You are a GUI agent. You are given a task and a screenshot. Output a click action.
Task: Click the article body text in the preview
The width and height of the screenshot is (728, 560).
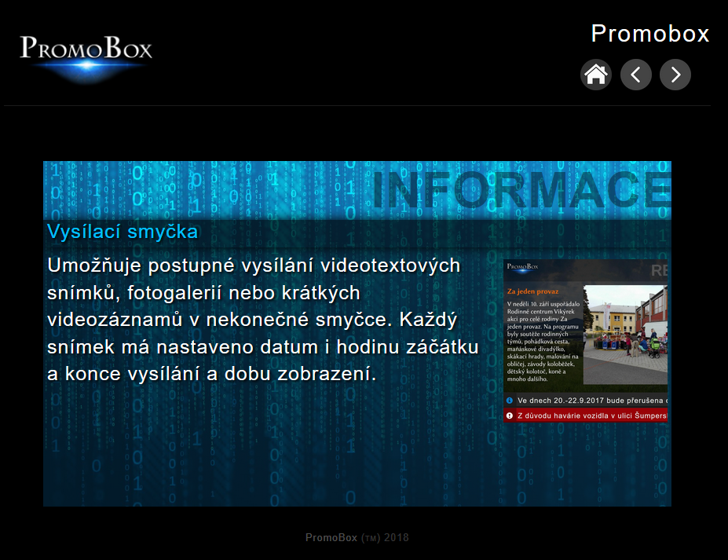543,341
